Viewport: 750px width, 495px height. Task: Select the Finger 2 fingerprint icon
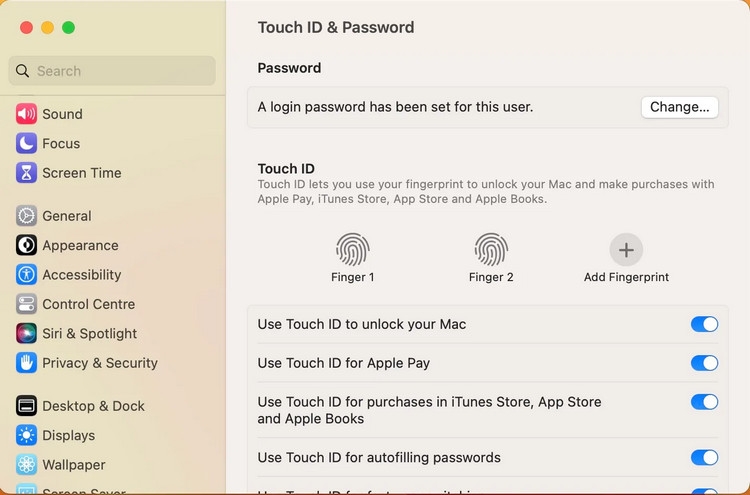click(491, 249)
